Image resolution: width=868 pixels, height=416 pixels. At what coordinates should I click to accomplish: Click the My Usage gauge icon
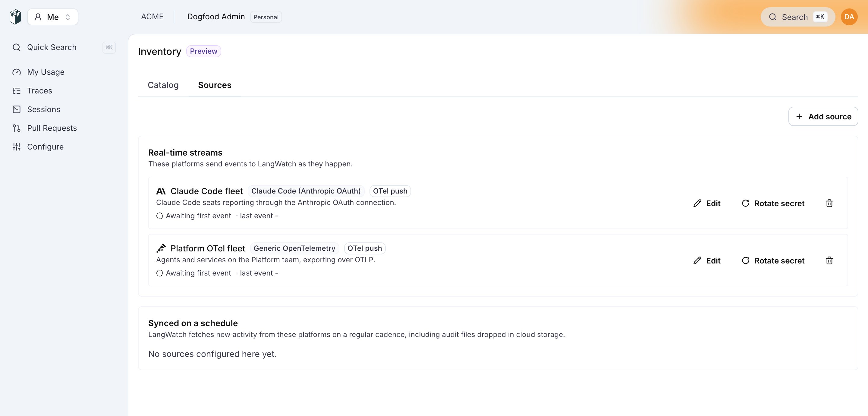17,72
